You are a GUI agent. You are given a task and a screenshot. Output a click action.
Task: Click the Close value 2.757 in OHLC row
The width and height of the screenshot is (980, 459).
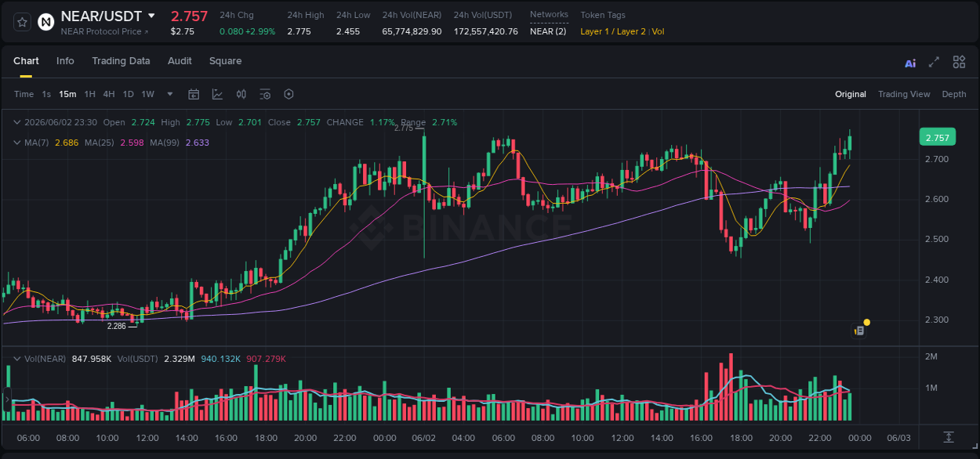(308, 122)
